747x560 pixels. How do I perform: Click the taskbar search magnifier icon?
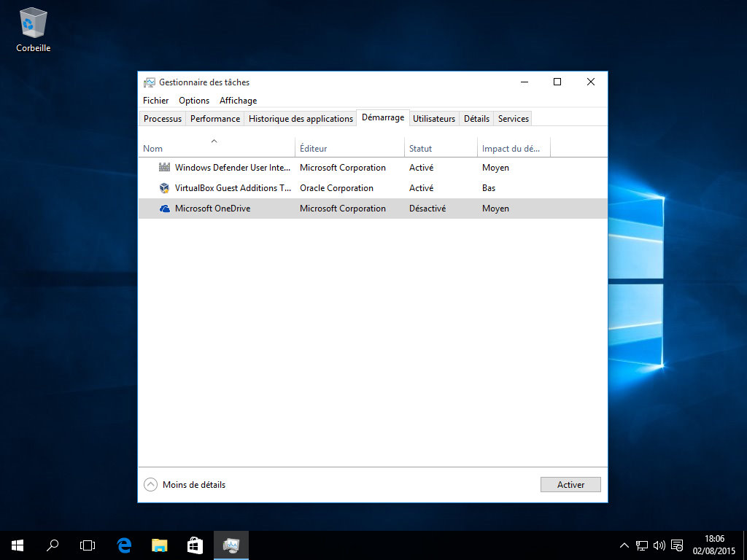click(53, 545)
